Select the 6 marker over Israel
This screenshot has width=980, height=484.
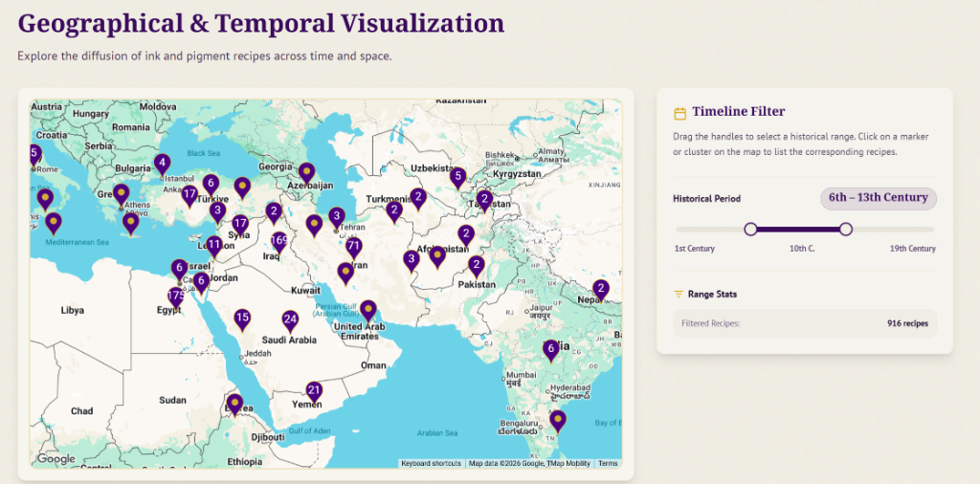180,269
